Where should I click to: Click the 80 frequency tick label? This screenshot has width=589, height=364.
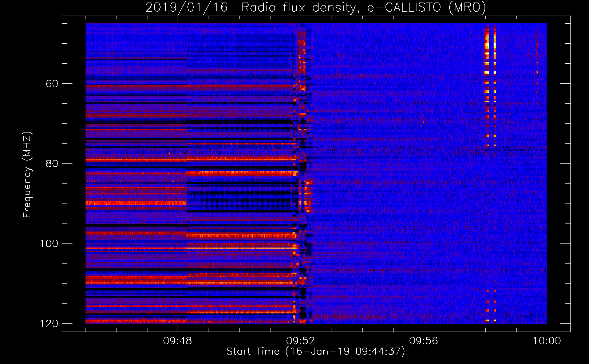[x=52, y=163]
